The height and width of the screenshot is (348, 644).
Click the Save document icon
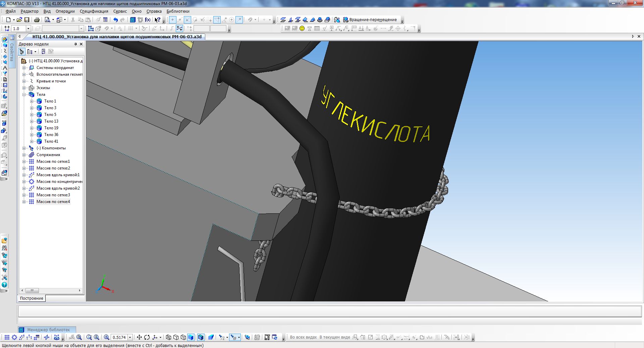coord(27,20)
